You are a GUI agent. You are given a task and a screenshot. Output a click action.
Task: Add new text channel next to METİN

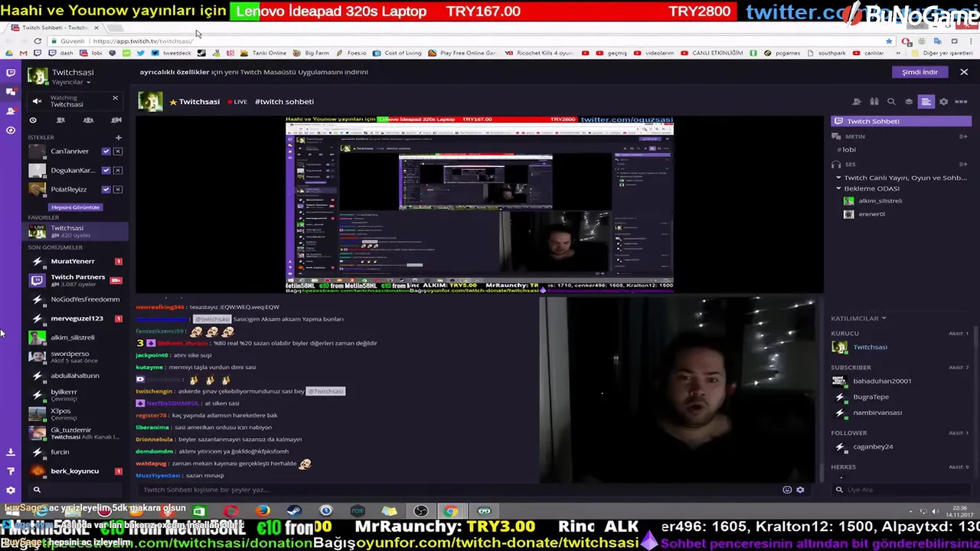963,137
